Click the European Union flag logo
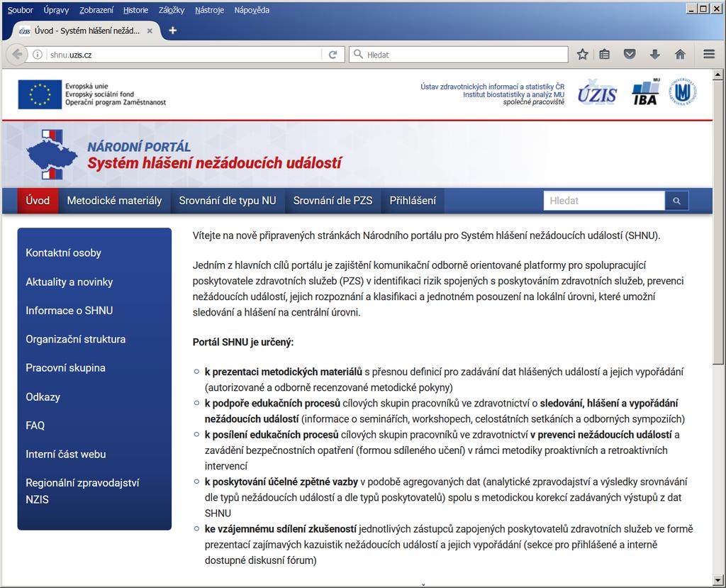The width and height of the screenshot is (726, 588). click(40, 94)
